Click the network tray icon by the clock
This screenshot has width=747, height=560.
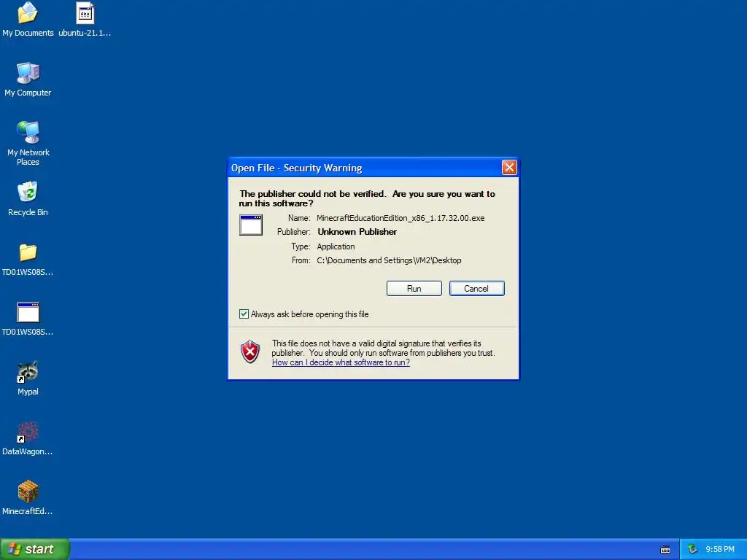(x=692, y=550)
